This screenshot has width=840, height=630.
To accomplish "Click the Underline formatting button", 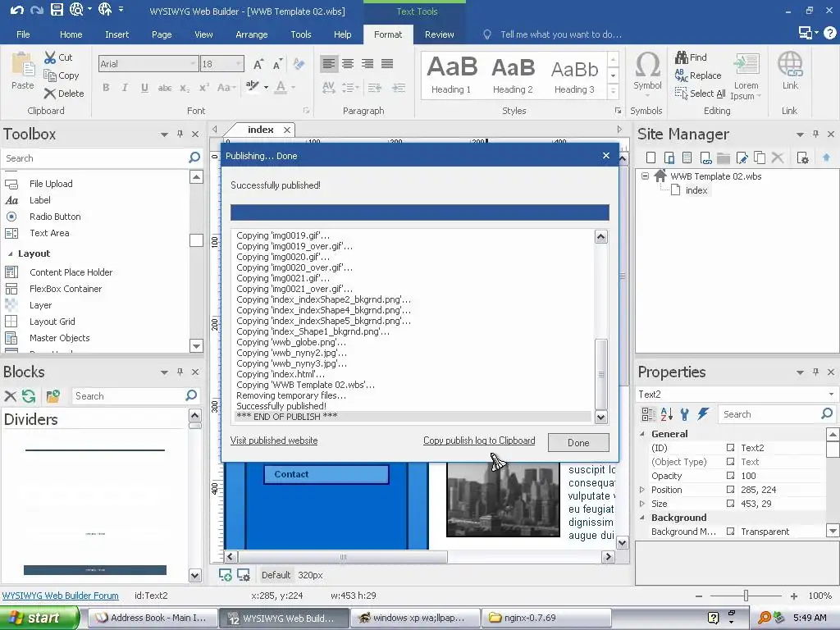I will (x=144, y=87).
